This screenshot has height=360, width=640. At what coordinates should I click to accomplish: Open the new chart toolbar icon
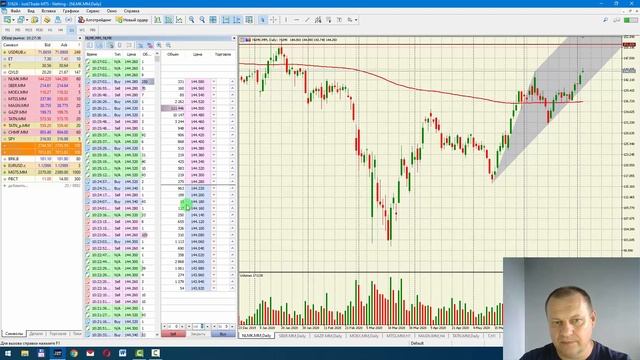click(x=7, y=20)
